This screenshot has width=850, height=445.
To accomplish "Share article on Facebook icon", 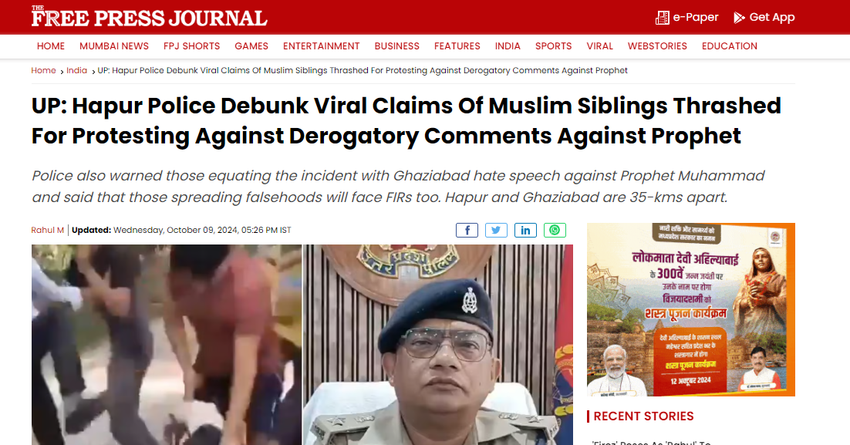I will click(467, 230).
